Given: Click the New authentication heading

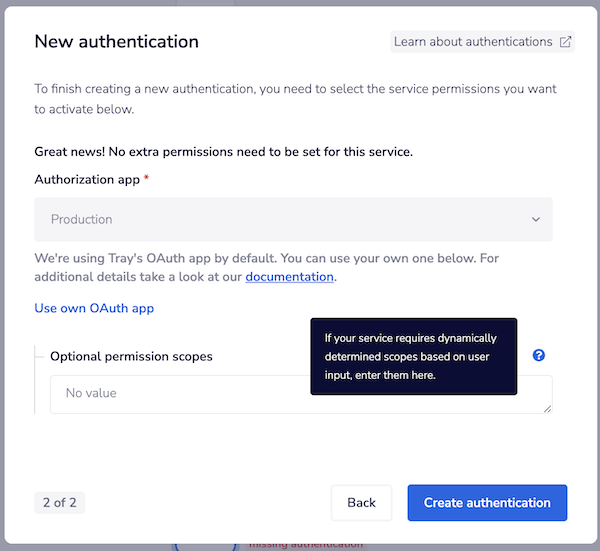Looking at the screenshot, I should [116, 42].
